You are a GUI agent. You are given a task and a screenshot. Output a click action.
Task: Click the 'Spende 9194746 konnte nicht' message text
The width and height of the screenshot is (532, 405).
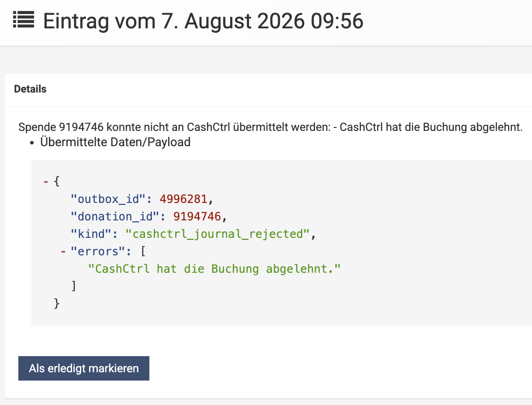pyautogui.click(x=101, y=127)
